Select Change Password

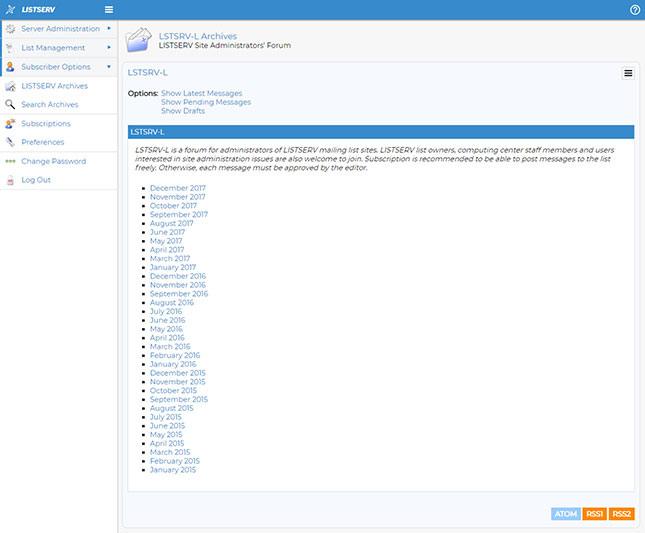pyautogui.click(x=54, y=161)
